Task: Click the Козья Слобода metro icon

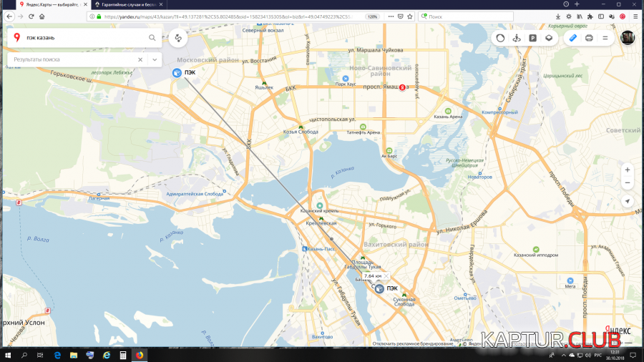Action: (301, 127)
